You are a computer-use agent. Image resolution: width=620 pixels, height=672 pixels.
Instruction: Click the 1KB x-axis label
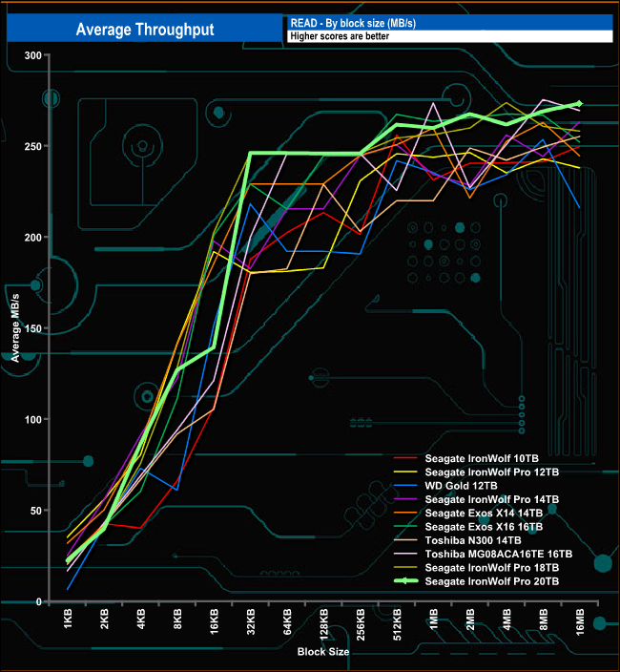(68, 619)
